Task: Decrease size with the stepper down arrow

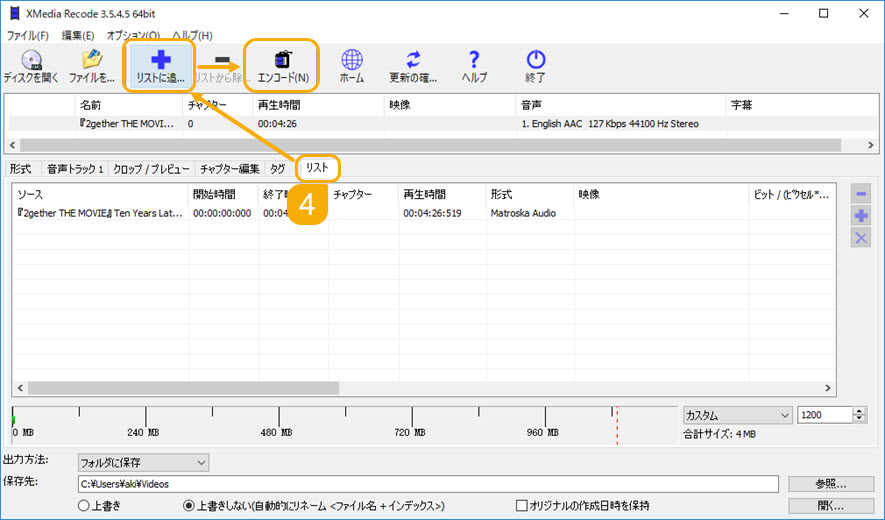Action: 859,419
